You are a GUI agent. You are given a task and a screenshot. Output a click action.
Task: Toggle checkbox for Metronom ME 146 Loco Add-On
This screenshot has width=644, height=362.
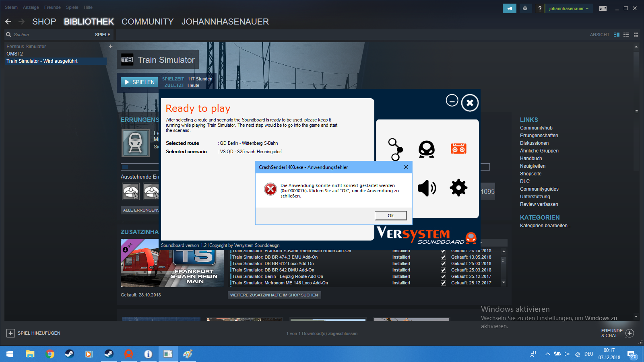[x=443, y=283]
